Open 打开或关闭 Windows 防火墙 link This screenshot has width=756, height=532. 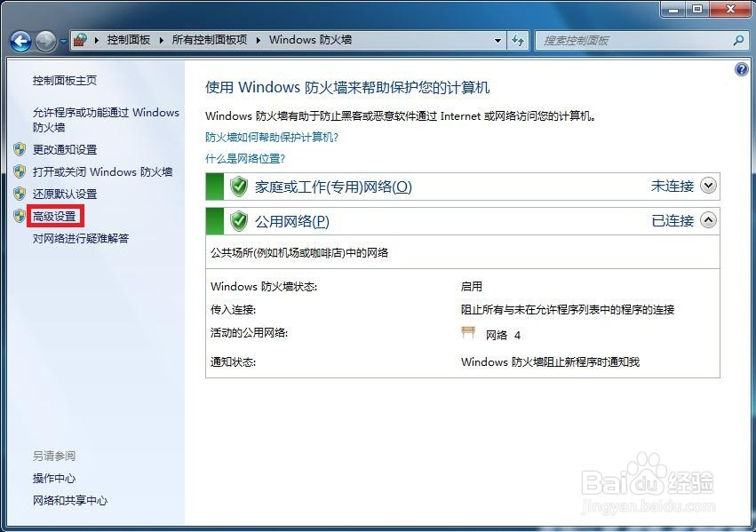pos(102,172)
